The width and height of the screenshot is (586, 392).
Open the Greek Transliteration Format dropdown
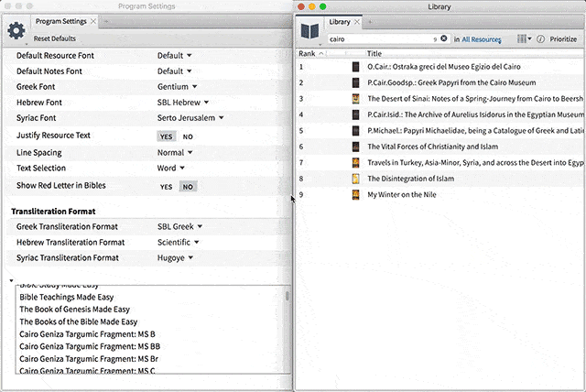pos(179,226)
